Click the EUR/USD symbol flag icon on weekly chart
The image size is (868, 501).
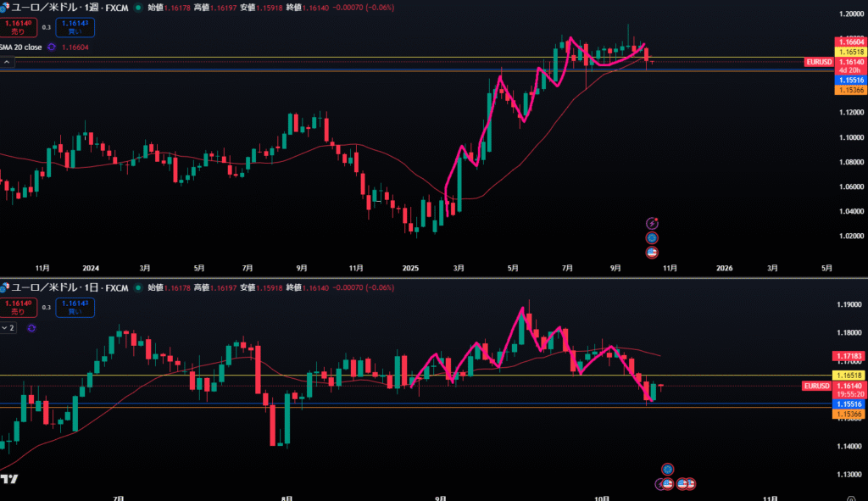(x=5, y=7)
